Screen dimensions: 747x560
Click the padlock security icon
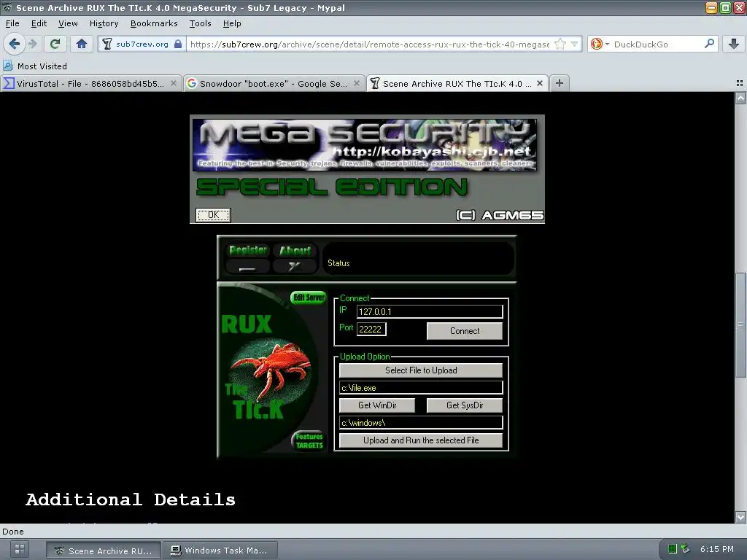point(178,44)
